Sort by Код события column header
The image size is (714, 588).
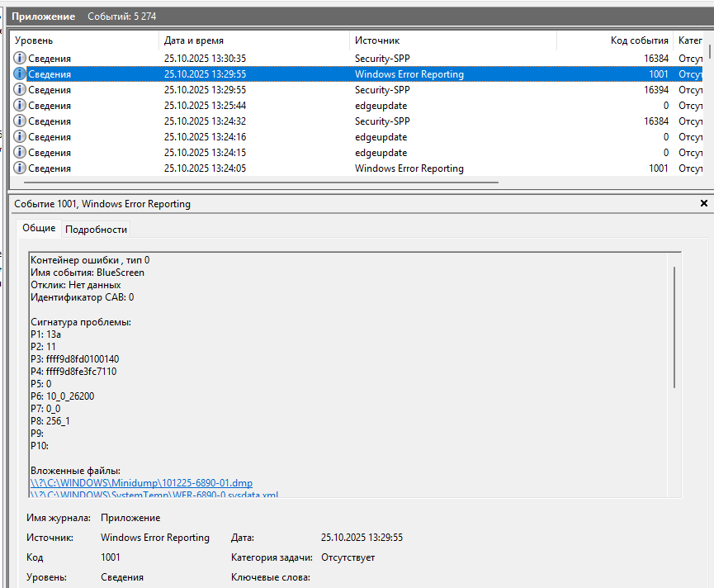[x=615, y=40]
